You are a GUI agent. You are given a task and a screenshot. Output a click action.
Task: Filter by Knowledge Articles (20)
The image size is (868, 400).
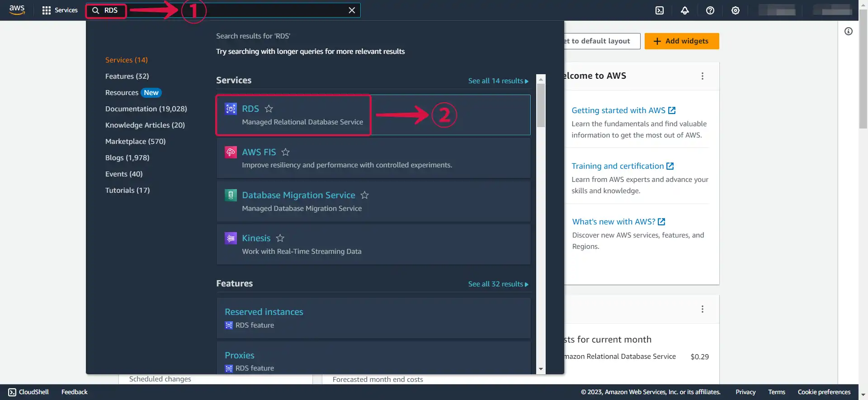click(145, 125)
